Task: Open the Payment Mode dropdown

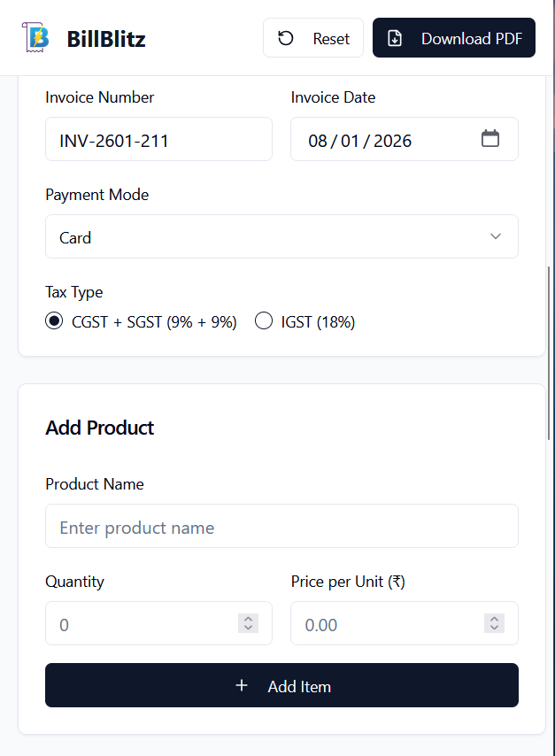Action: coord(281,236)
